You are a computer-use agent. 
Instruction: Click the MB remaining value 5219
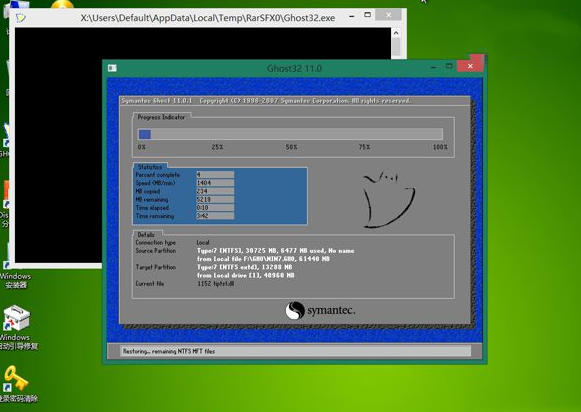pos(215,199)
